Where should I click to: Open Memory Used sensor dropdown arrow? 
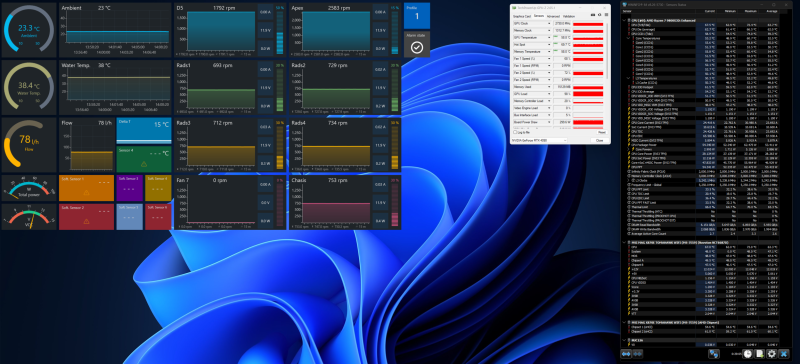tap(549, 87)
